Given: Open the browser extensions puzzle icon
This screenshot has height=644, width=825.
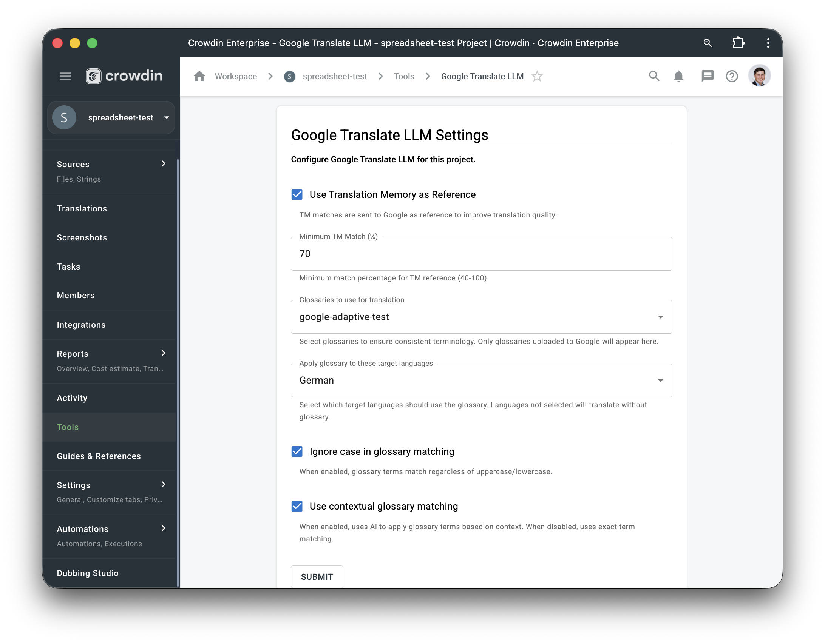Looking at the screenshot, I should [738, 43].
